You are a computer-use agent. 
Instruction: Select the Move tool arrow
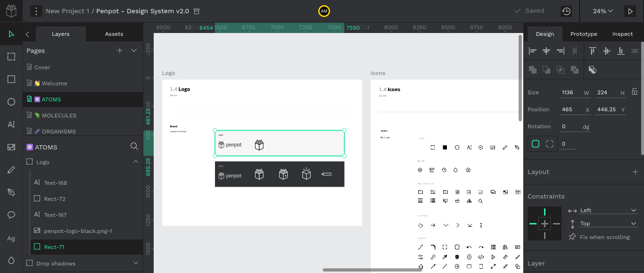tap(11, 34)
